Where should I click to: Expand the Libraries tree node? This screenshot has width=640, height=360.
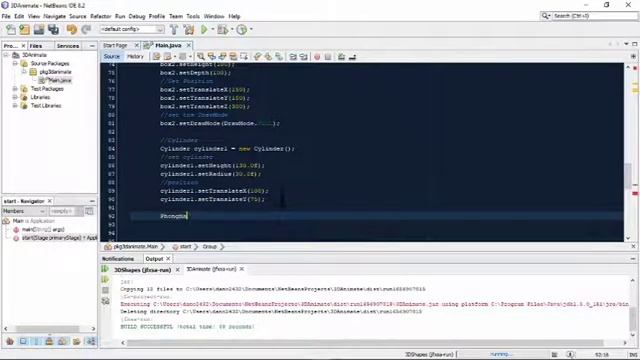coord(15,97)
